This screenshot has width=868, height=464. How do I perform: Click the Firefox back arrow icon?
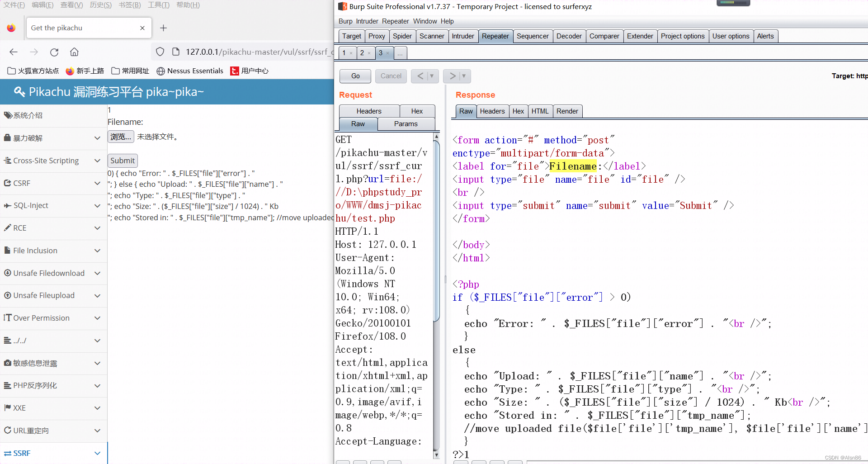coord(14,52)
